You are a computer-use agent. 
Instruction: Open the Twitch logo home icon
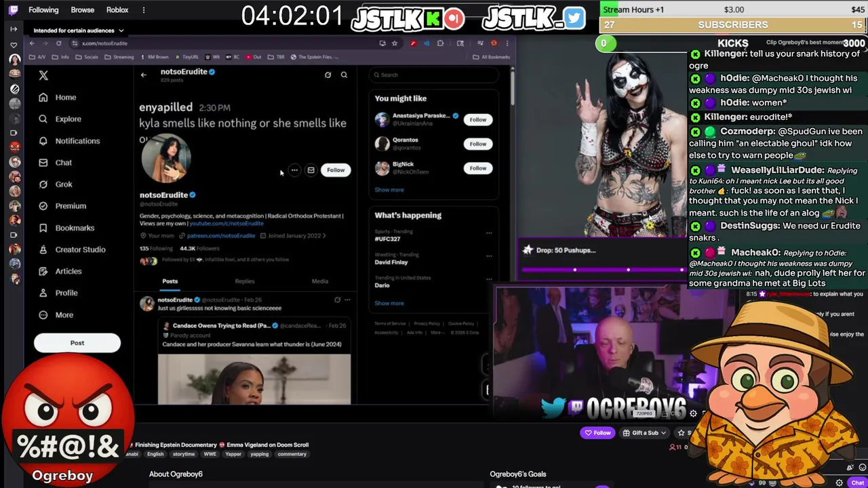pos(14,10)
